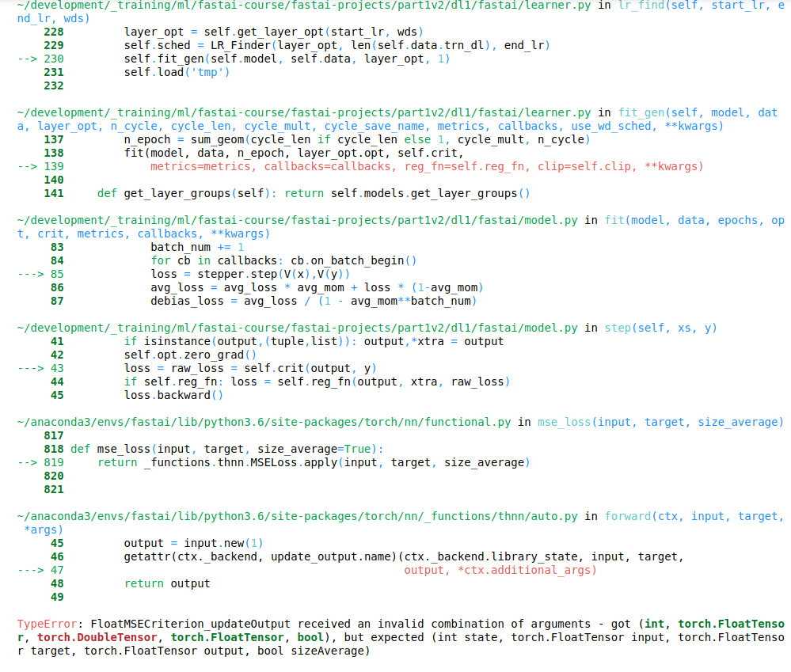This screenshot has height=672, width=791.
Task: Click the 'return _functions.thnn.MSELoss.apply' line
Action: pos(314,462)
